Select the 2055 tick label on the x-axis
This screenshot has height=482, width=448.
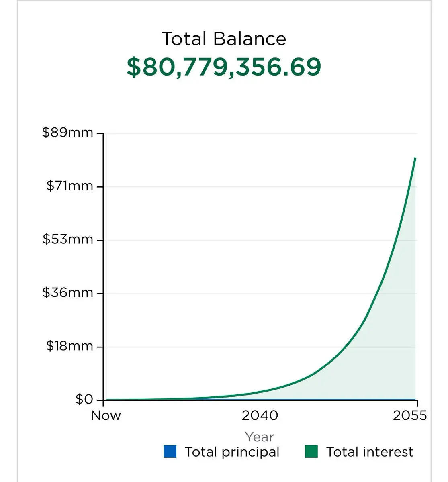coord(410,415)
